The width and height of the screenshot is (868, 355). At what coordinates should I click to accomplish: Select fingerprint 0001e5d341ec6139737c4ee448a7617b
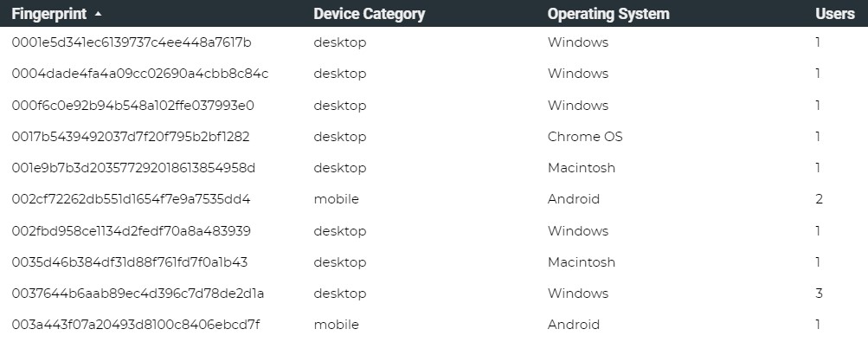coord(132,42)
